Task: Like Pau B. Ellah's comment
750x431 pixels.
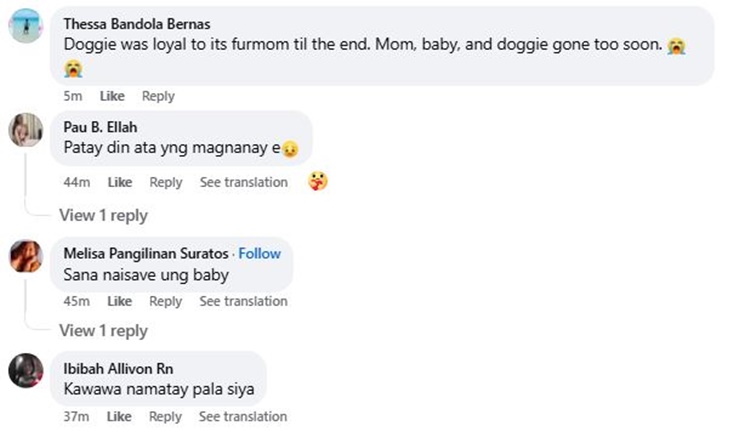Action: coord(120,182)
